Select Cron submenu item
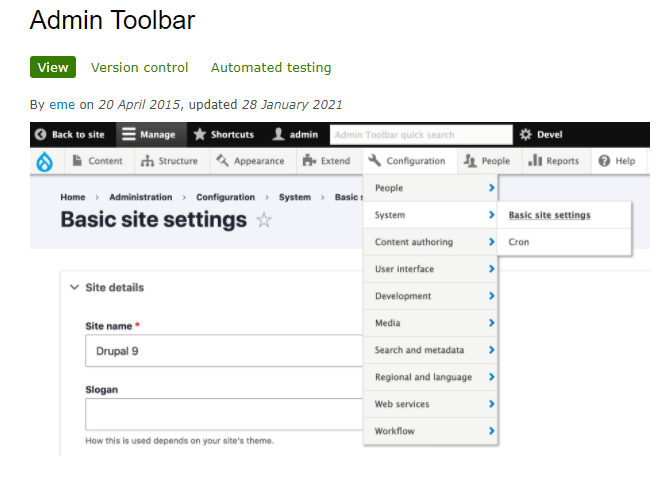The image size is (662, 477). 564,242
